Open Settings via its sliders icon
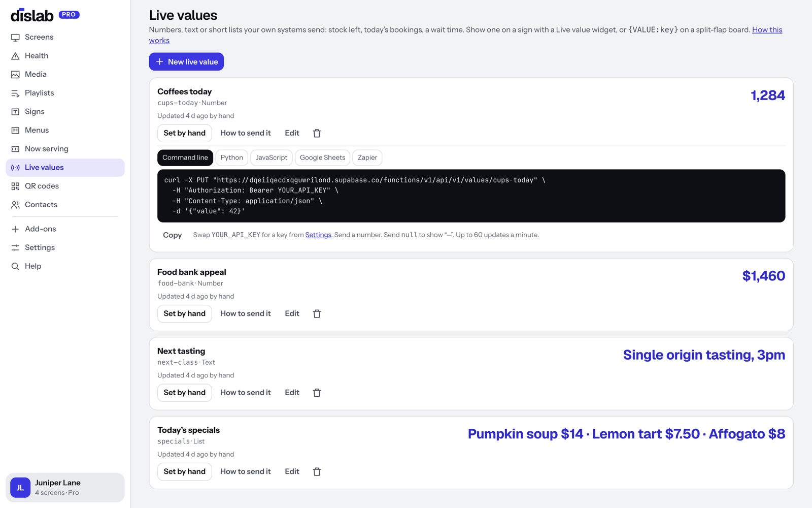This screenshot has width=812, height=508. click(15, 248)
